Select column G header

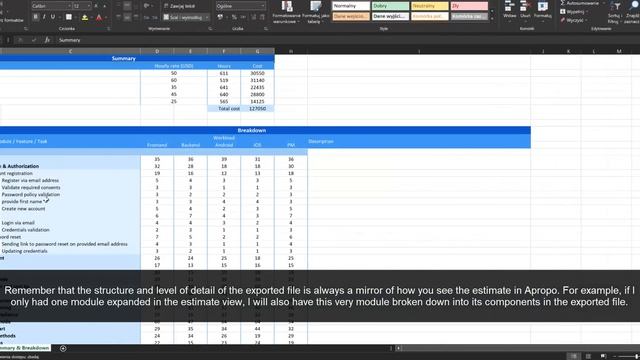pos(258,51)
